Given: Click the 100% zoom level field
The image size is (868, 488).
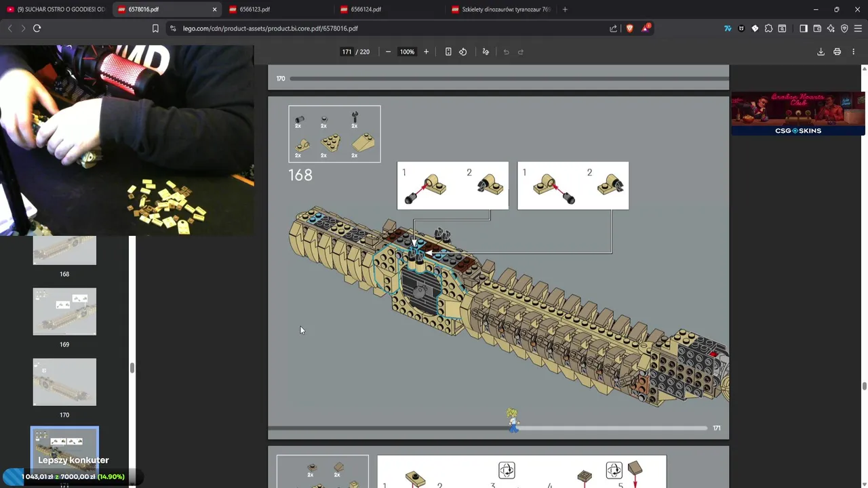Looking at the screenshot, I should coord(407,52).
